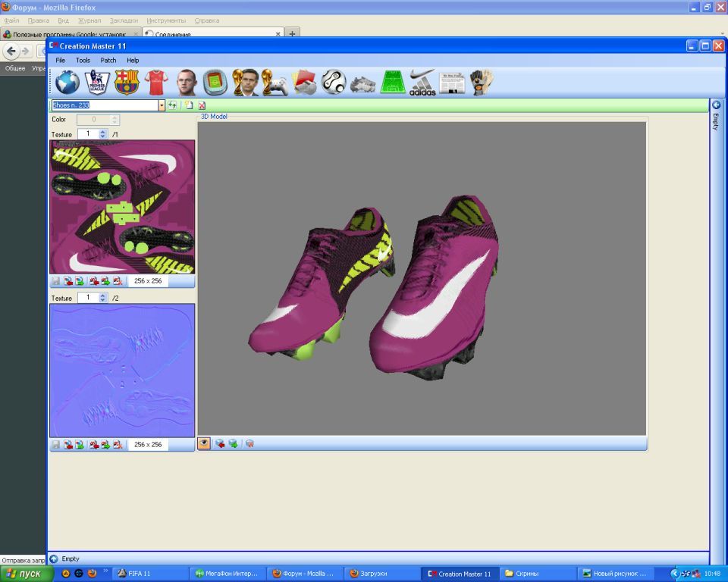The width and height of the screenshot is (728, 582).
Task: Click the 256 x 256 size under normal map
Action: point(148,445)
